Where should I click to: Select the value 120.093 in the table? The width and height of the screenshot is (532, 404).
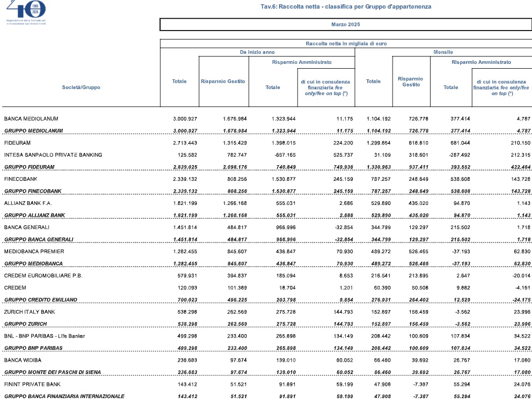[187, 288]
